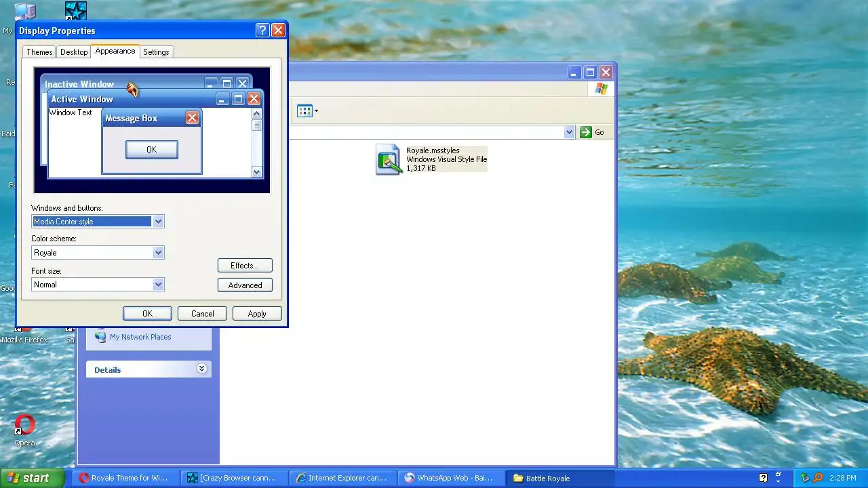Viewport: 868px width, 488px height.
Task: Click the orange magnifier tray icon
Action: click(818, 478)
